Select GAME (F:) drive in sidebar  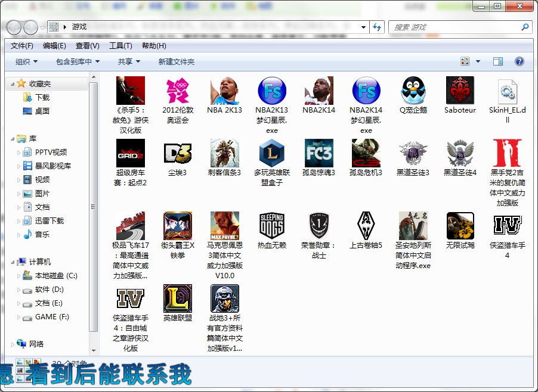51,317
